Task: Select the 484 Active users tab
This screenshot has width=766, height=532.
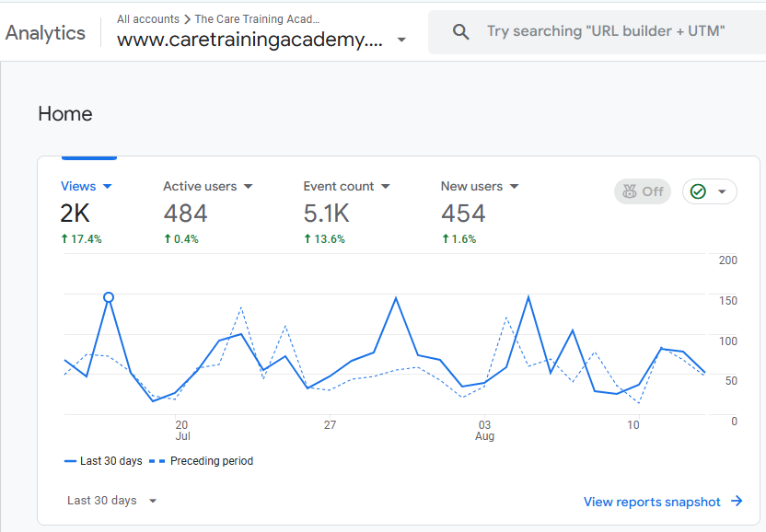Action: pos(185,214)
